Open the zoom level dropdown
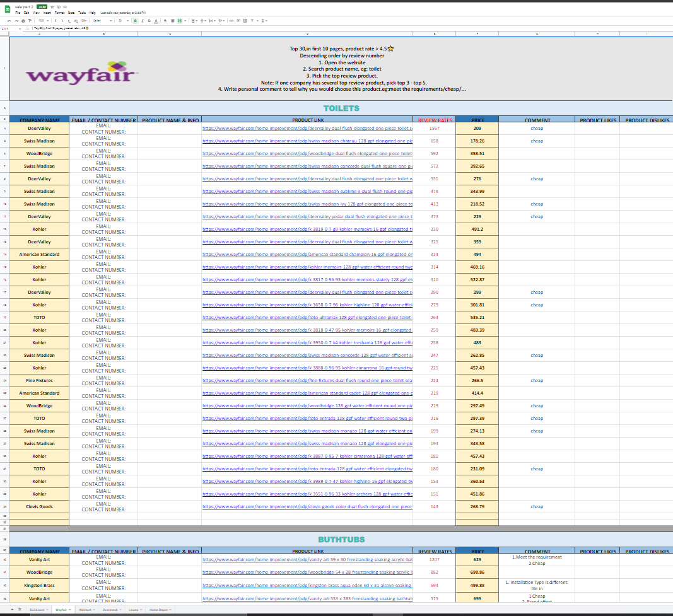673x616 pixels. point(44,21)
